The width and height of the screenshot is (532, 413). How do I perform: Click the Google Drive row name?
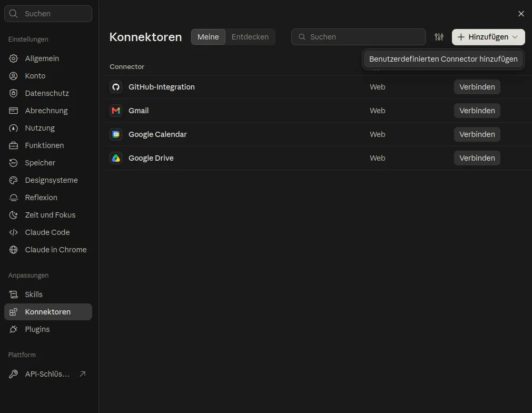151,158
